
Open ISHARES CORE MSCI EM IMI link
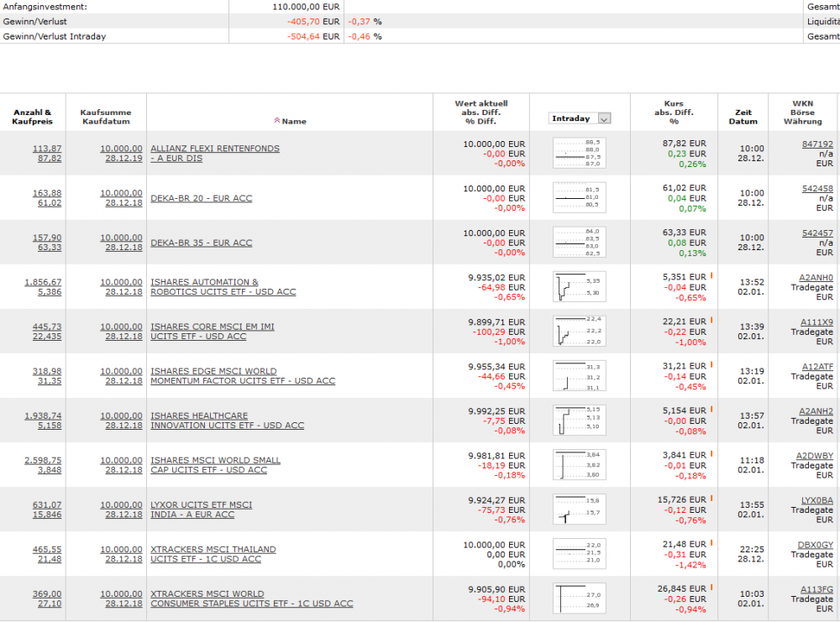coord(213,332)
